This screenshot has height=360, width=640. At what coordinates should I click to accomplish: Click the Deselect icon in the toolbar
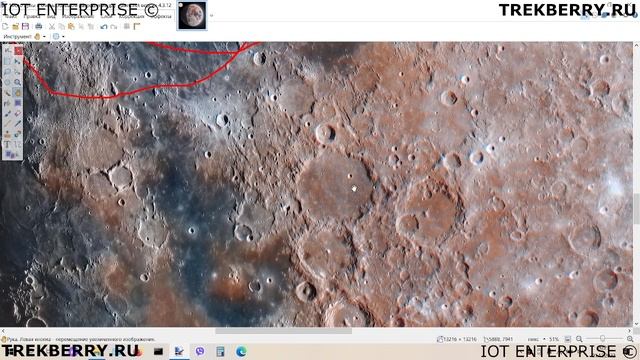(90, 27)
